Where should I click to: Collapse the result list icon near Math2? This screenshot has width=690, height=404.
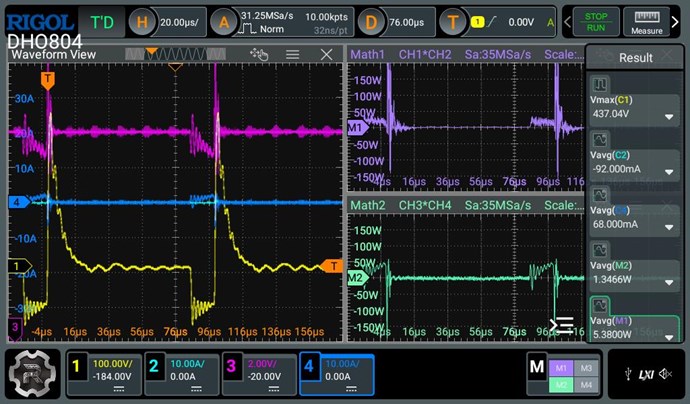562,326
